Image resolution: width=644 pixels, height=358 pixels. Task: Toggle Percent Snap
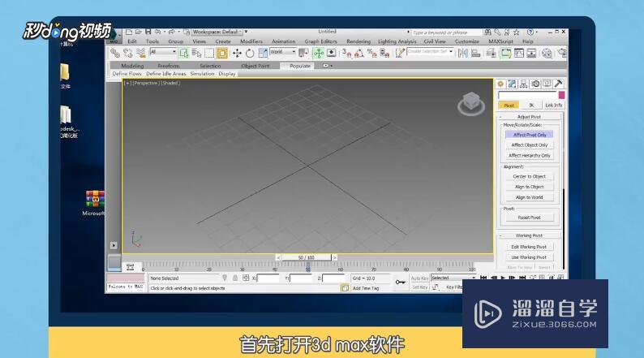(372, 53)
